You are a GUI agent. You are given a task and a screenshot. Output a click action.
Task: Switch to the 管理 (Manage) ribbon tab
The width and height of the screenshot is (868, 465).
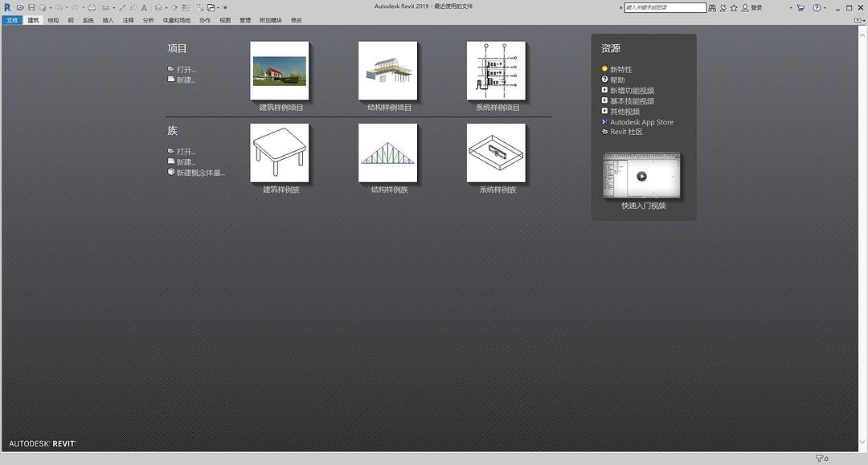(x=245, y=20)
